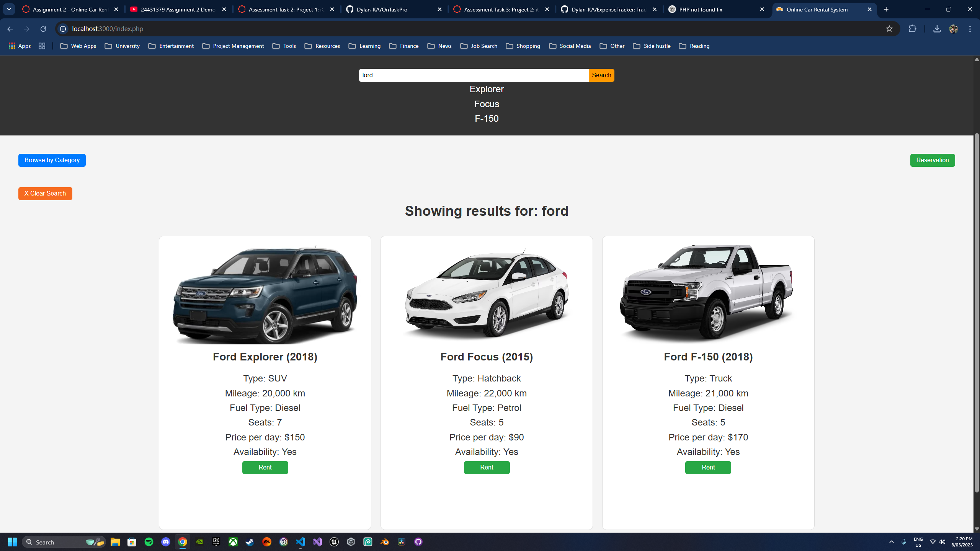980x551 pixels.
Task: Select the F-150 search suggestion
Action: 487,119
